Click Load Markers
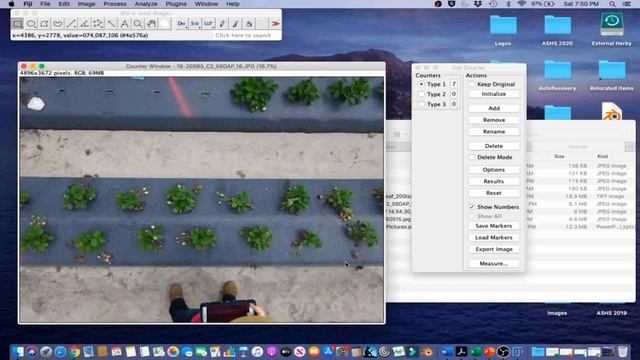 tap(494, 238)
